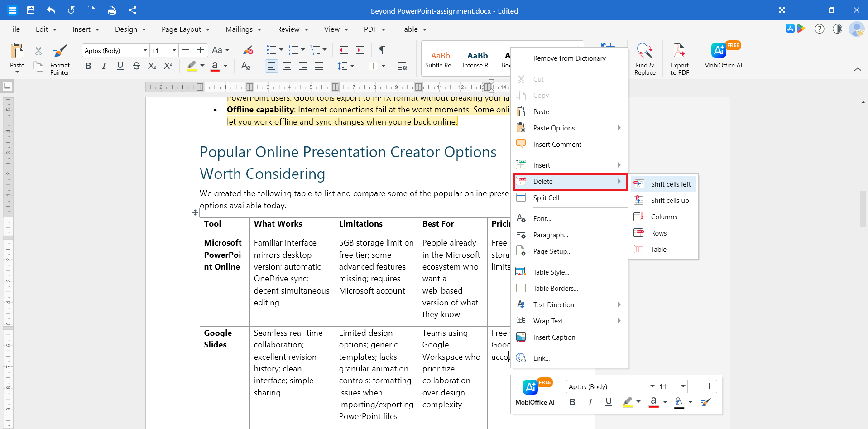Open the Page Layout menu
Viewport: 868px width, 429px height.
click(186, 29)
